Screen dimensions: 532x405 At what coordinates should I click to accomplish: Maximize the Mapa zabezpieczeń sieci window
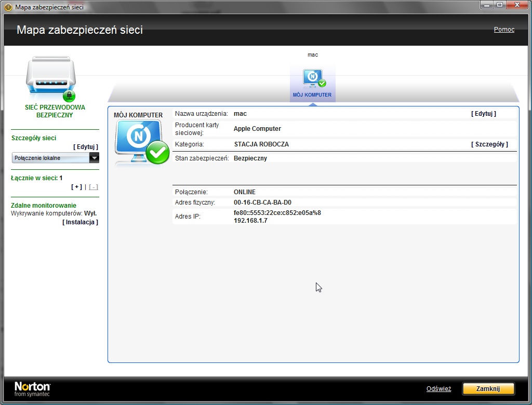pyautogui.click(x=500, y=5)
